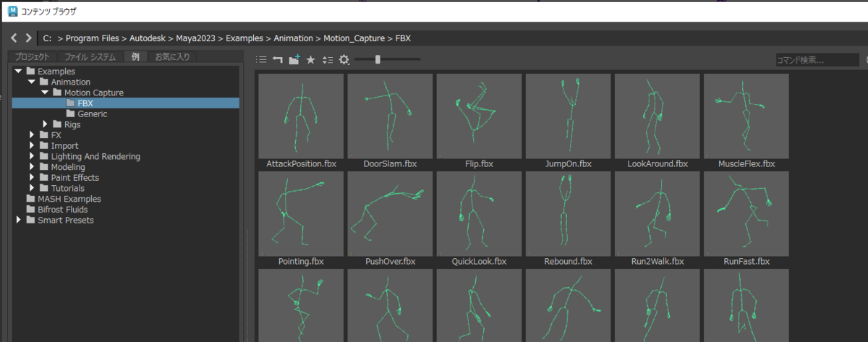Expand the Rigs folder node

pos(46,124)
